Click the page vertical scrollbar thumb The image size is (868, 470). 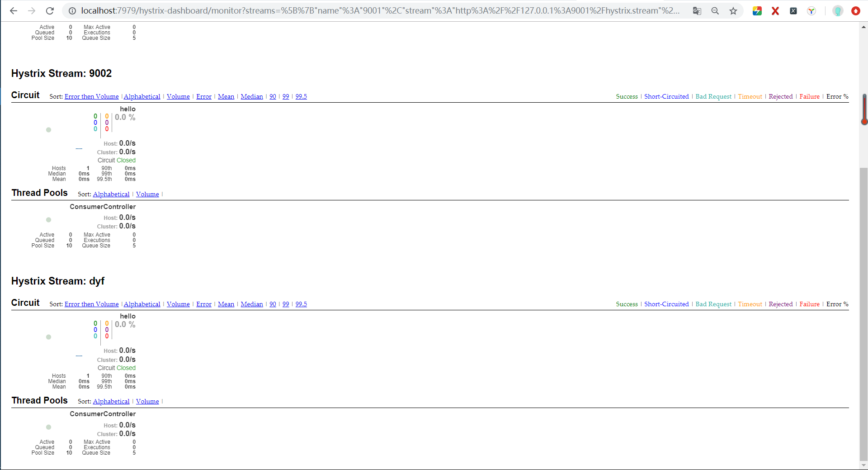click(x=863, y=313)
